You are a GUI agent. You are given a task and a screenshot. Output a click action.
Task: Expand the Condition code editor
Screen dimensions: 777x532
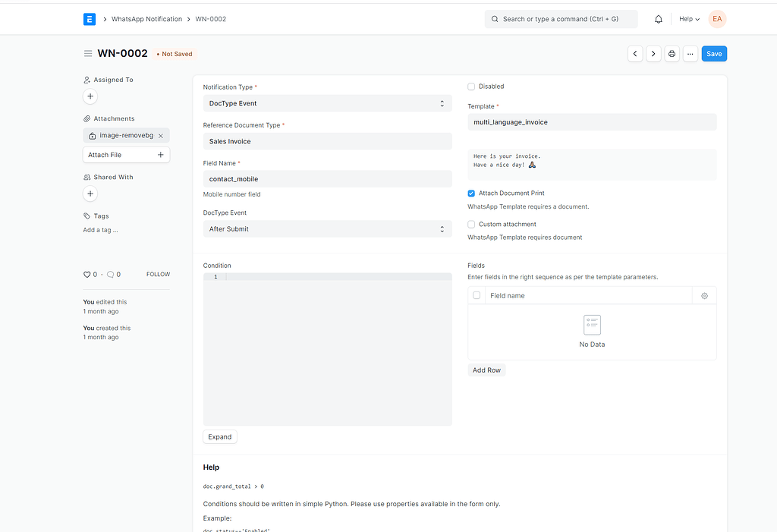(219, 437)
